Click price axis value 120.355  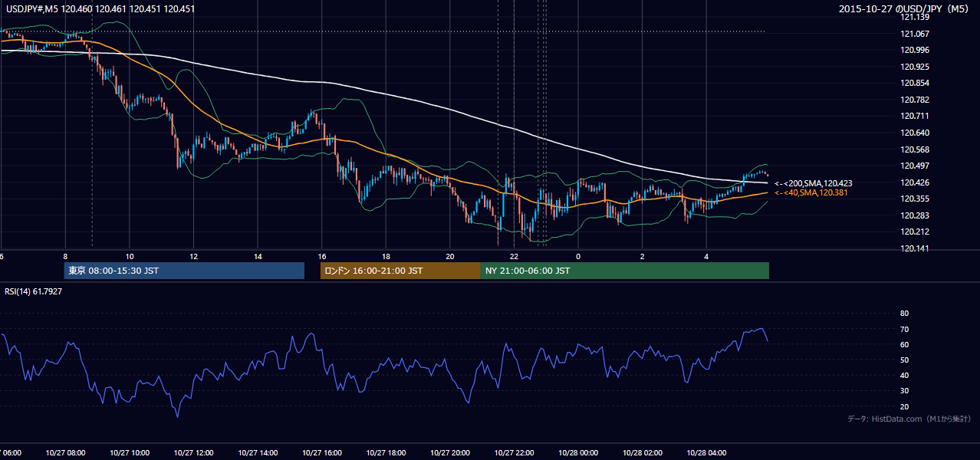(x=914, y=199)
